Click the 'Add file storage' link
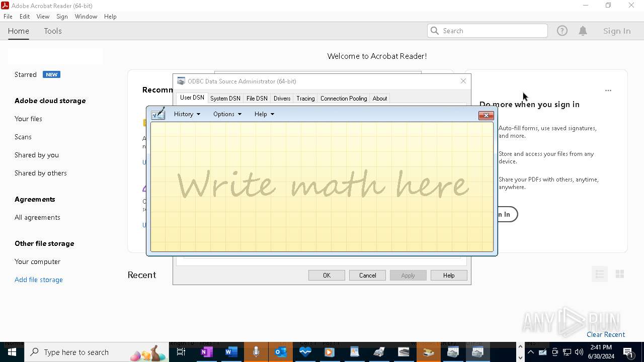 39,280
